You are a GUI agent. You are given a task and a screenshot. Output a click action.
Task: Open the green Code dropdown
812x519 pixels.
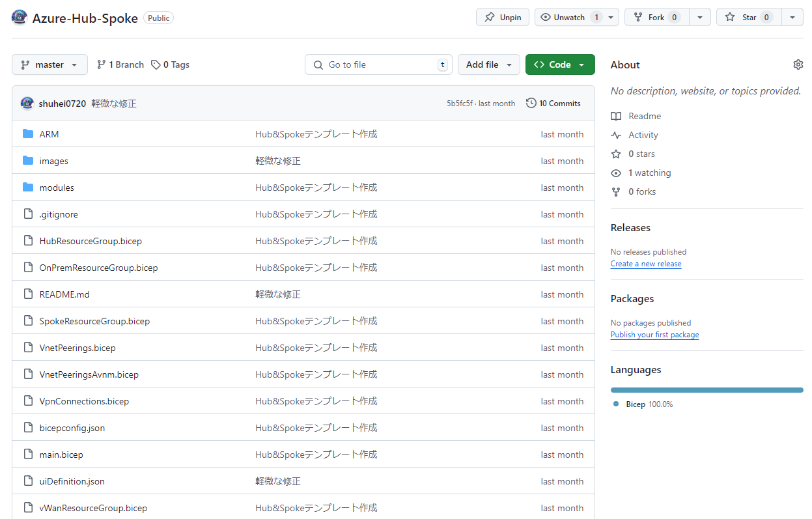click(x=560, y=64)
